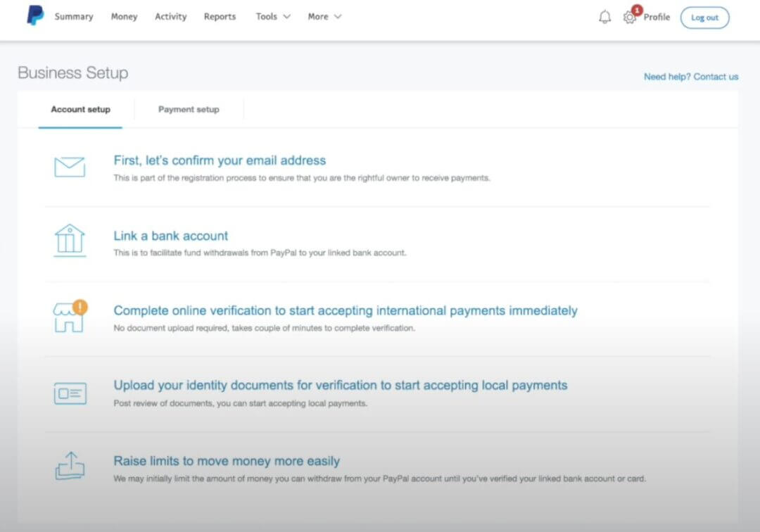Viewport: 760px width, 532px height.
Task: Click the 'No document upload required' description
Action: pyautogui.click(x=264, y=328)
